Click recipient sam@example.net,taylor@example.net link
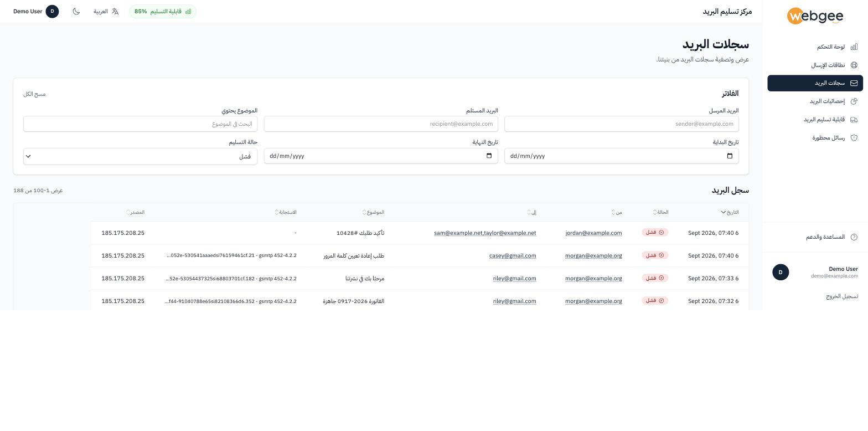Image resolution: width=868 pixels, height=431 pixels. click(x=485, y=233)
